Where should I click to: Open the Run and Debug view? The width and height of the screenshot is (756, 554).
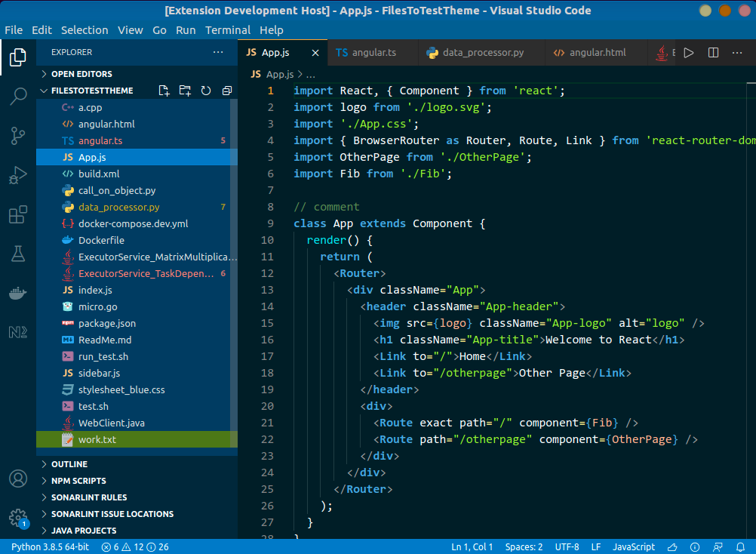[18, 175]
